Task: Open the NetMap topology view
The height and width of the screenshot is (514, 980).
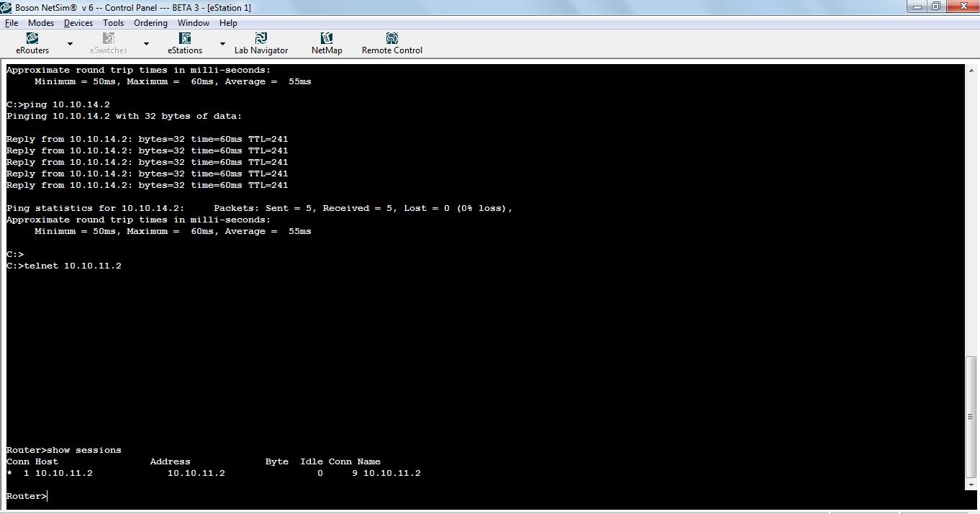Action: (x=326, y=41)
